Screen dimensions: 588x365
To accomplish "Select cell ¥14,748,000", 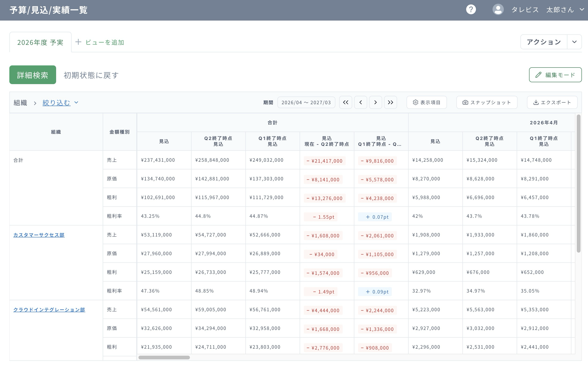I will coord(544,160).
